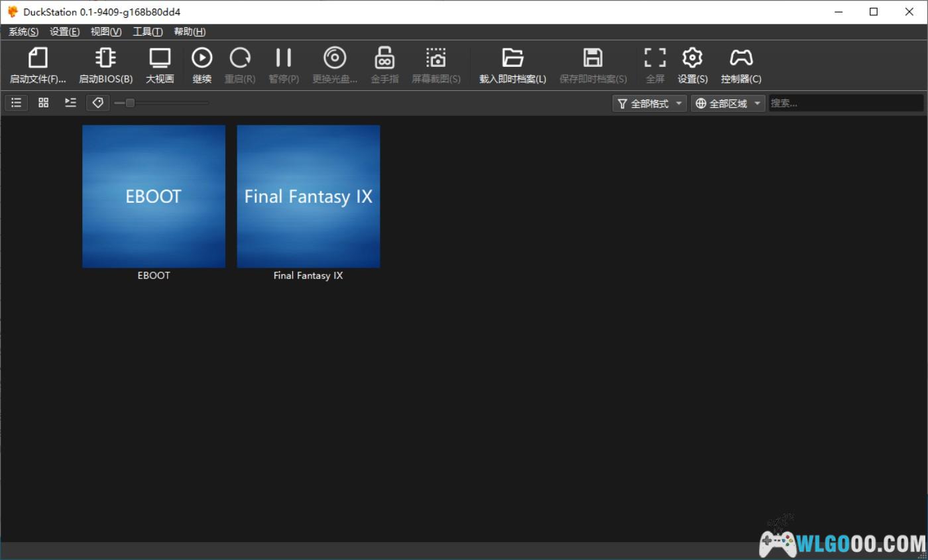Expand the All Regions (全部区域) filter dropdown
Screen dimensions: 928x560
(728, 103)
